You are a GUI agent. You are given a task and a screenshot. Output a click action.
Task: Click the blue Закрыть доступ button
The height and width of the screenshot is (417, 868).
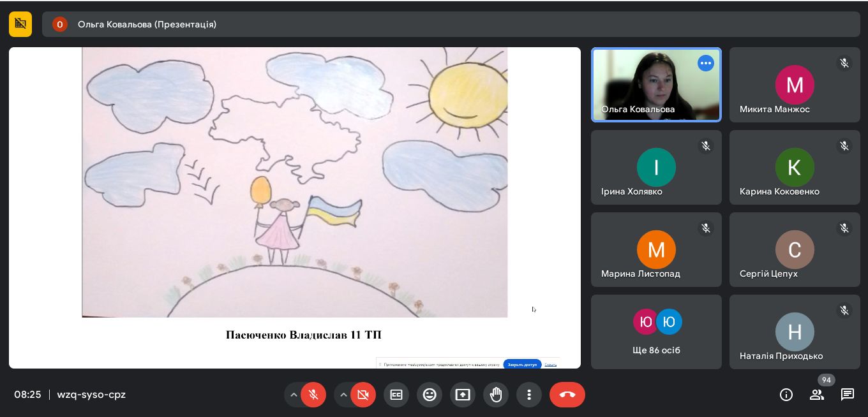(522, 365)
